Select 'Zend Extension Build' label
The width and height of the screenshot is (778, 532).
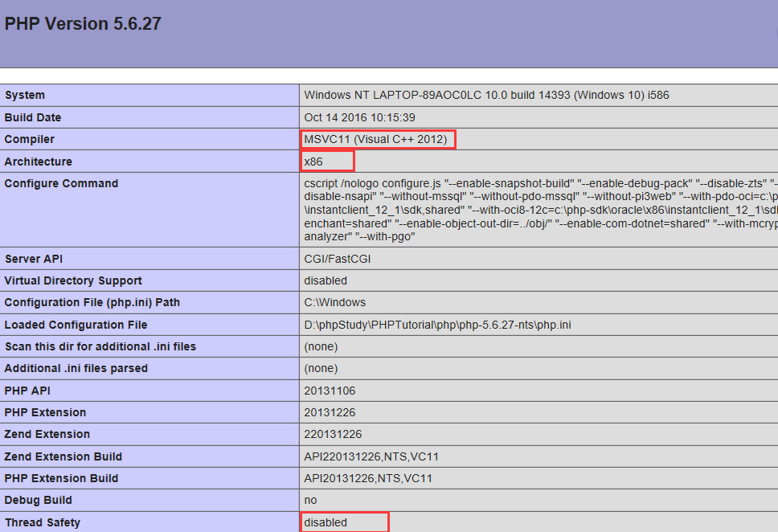(x=63, y=457)
